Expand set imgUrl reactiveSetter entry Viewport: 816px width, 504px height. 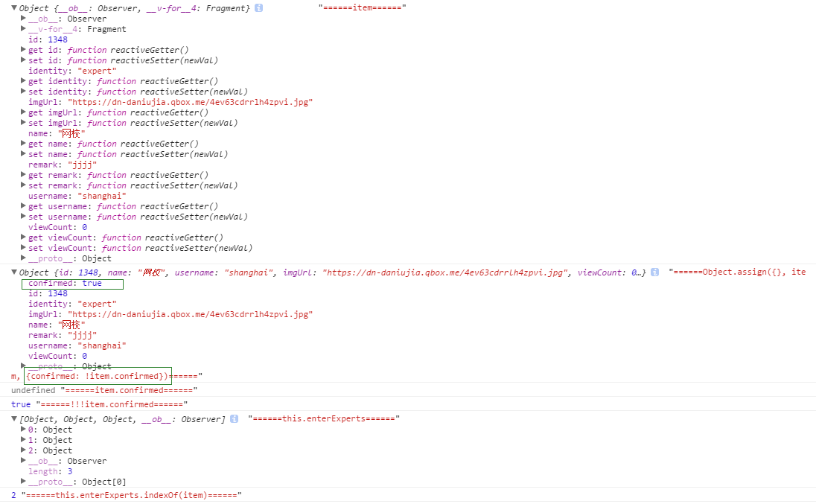(23, 123)
